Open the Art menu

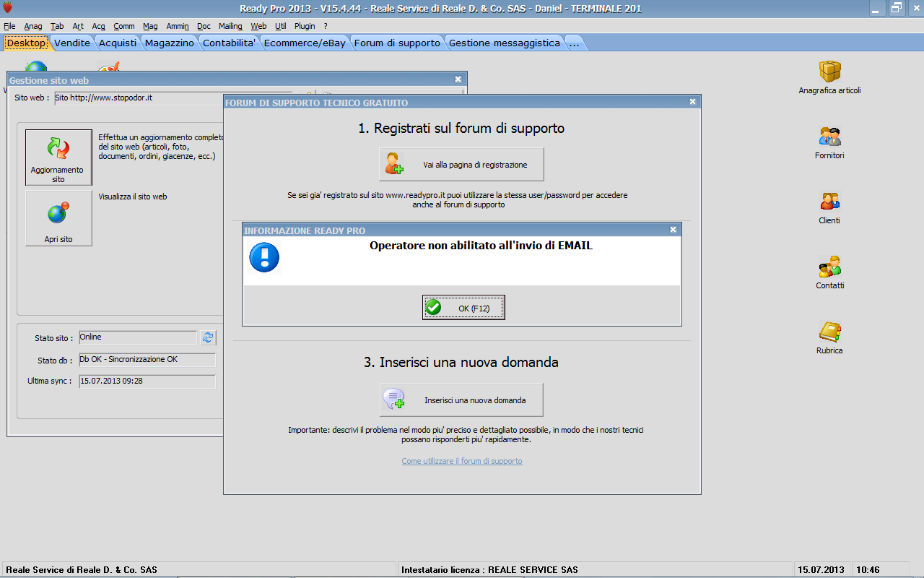(78, 26)
